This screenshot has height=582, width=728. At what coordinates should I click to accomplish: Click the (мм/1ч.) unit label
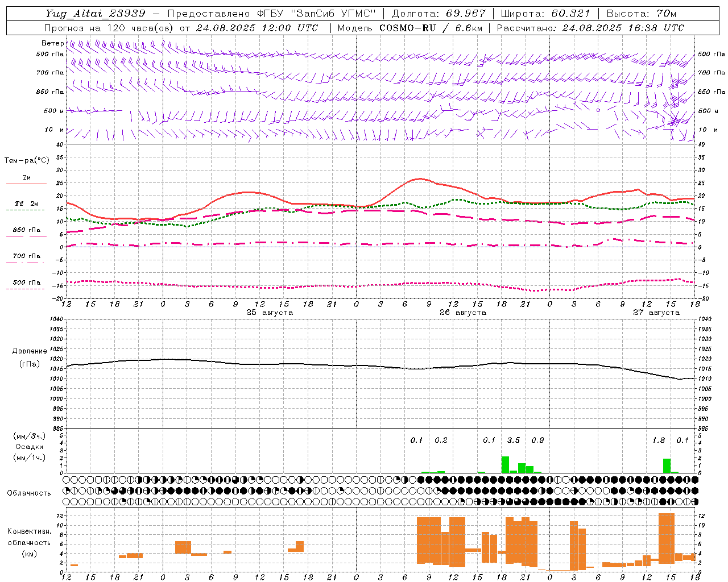[30, 458]
